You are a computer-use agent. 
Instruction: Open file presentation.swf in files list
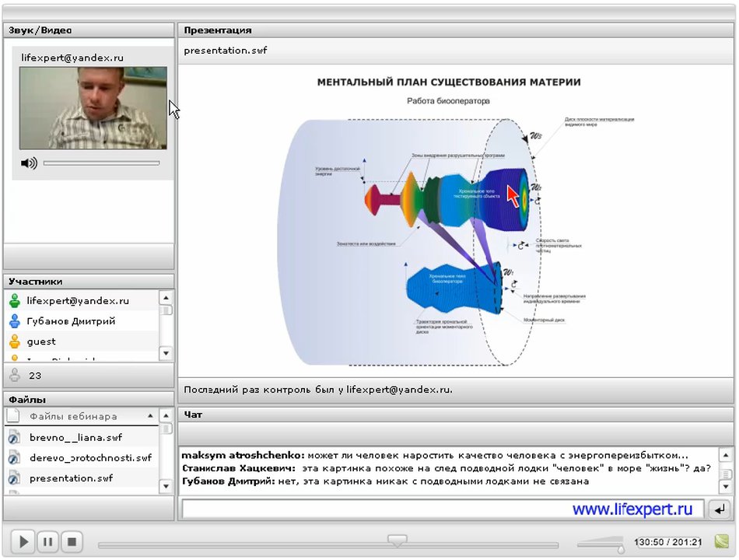82,478
